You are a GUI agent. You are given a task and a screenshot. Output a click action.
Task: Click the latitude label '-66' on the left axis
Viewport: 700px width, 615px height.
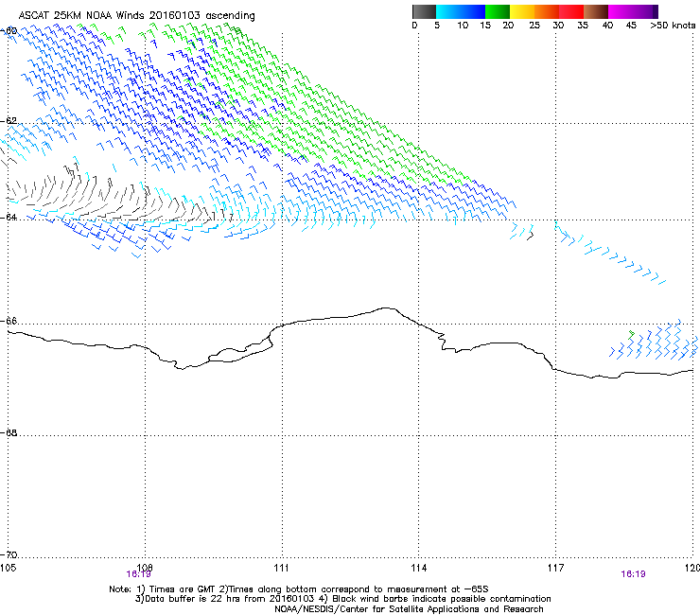point(9,321)
